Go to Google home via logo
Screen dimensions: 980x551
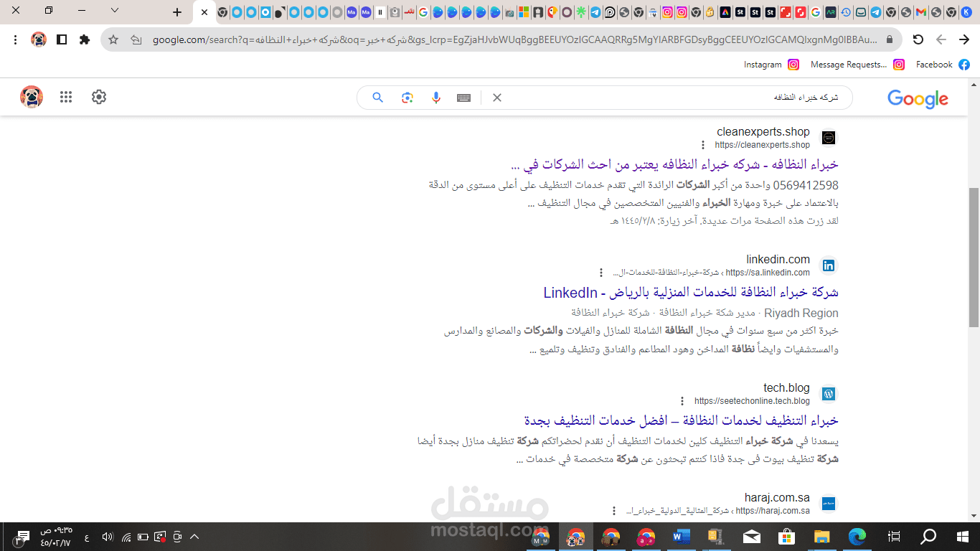pyautogui.click(x=918, y=99)
